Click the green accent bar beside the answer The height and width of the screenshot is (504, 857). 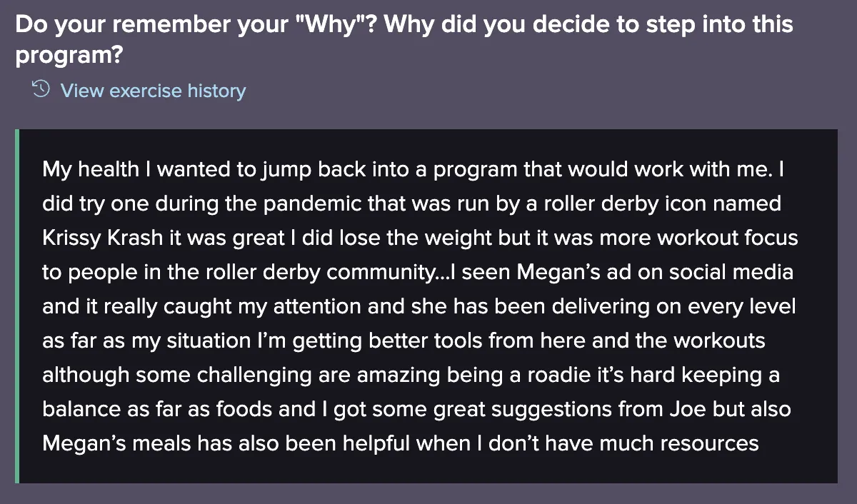click(17, 306)
